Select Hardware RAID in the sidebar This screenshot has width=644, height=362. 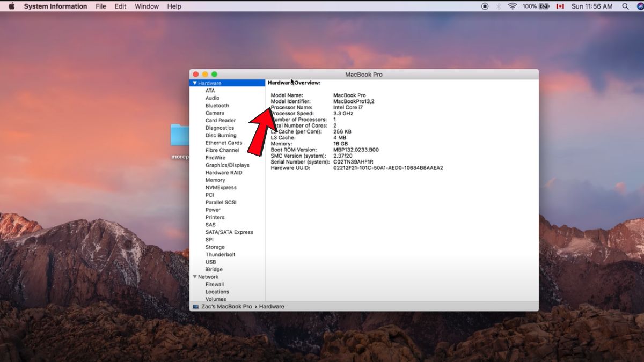[224, 173]
